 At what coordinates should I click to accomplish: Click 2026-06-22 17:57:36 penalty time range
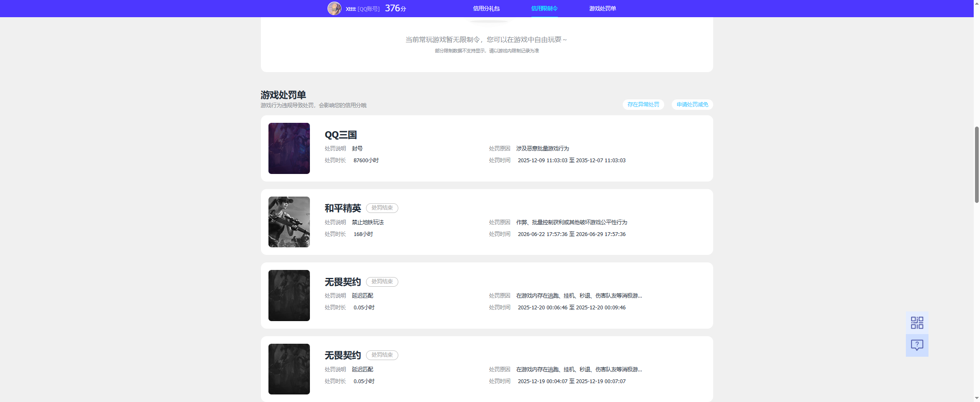click(x=572, y=234)
